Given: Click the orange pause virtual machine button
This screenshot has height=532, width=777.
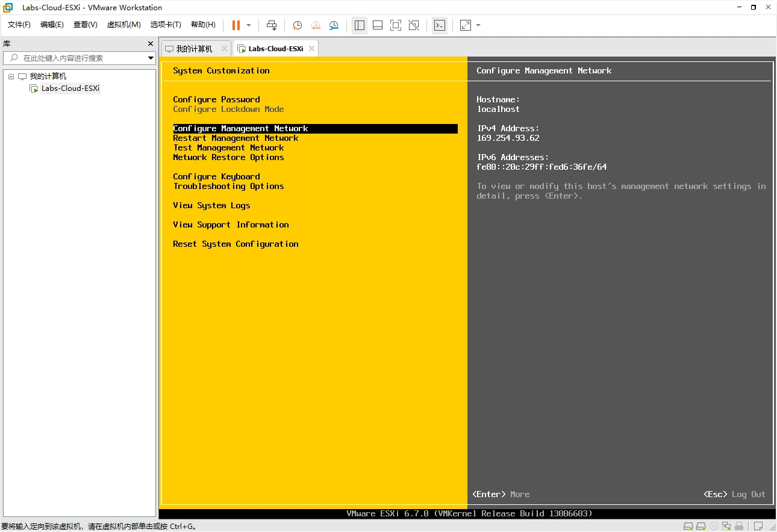Looking at the screenshot, I should [236, 25].
